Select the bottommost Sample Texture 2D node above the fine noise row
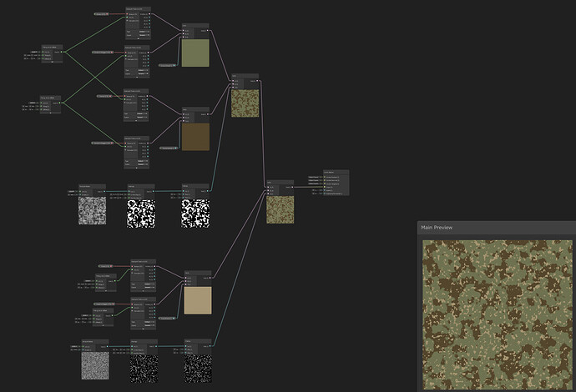This screenshot has width=576, height=392. tap(144, 314)
